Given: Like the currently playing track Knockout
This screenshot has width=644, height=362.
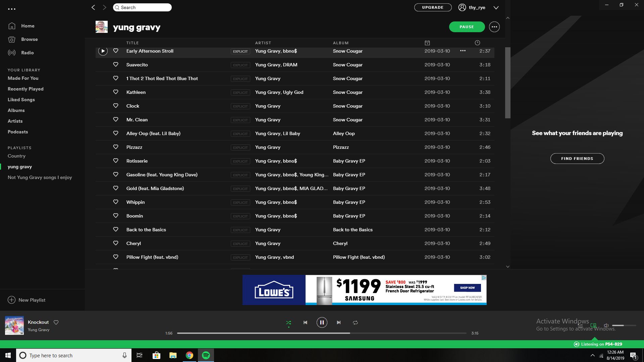Looking at the screenshot, I should tap(56, 322).
